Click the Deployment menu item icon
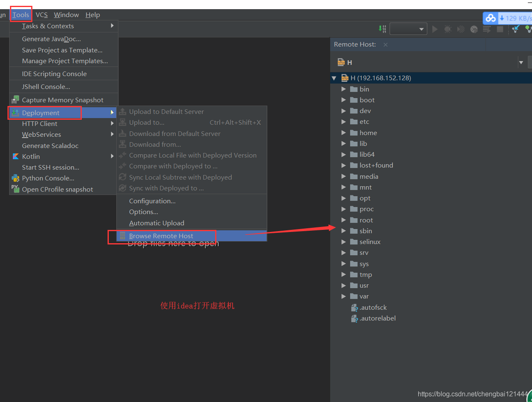Viewport: 532px width, 402px height. tap(15, 113)
